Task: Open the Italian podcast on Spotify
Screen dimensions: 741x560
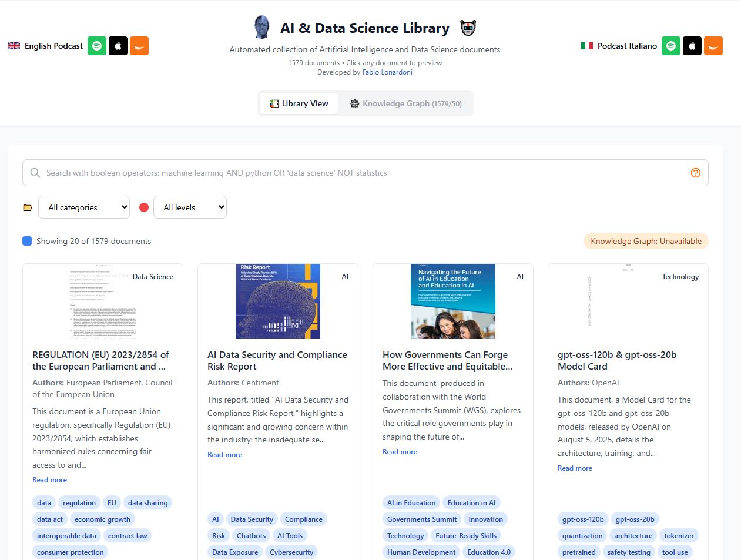Action: 670,45
